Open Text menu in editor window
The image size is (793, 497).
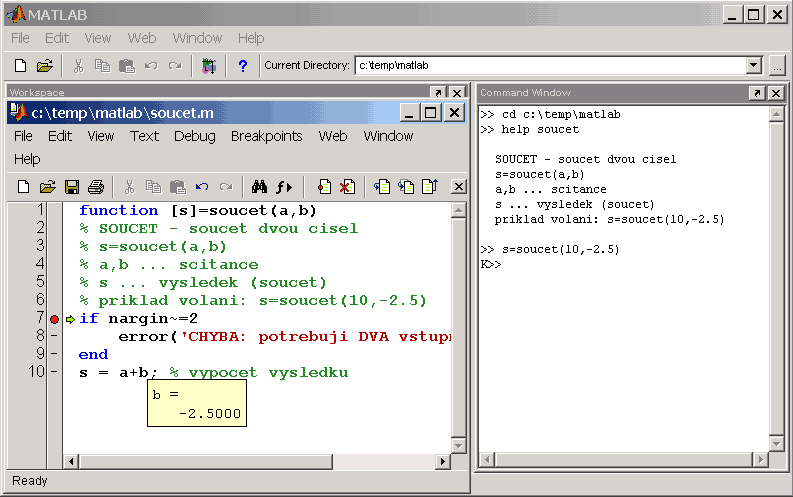144,136
